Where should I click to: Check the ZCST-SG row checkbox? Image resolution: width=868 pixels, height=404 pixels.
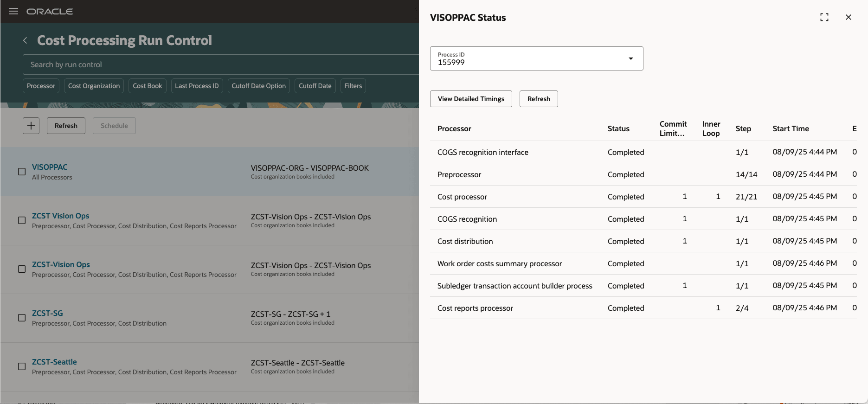(x=22, y=318)
